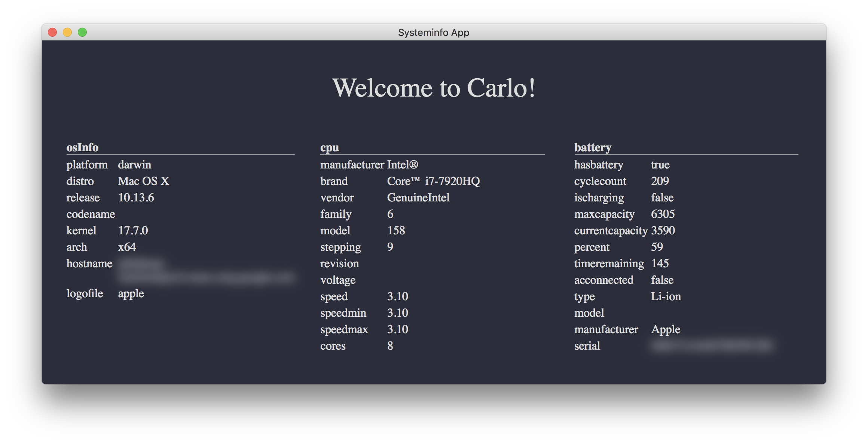The width and height of the screenshot is (868, 444).
Task: Click the cyclecount label in battery
Action: tap(600, 182)
